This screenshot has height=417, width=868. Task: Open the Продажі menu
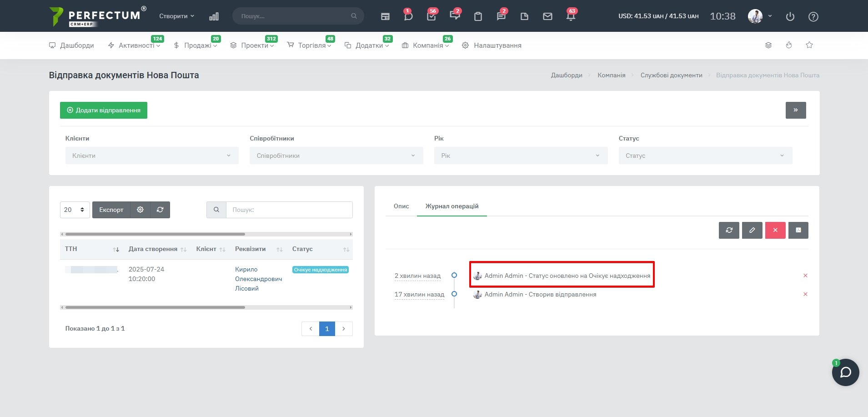pyautogui.click(x=196, y=45)
